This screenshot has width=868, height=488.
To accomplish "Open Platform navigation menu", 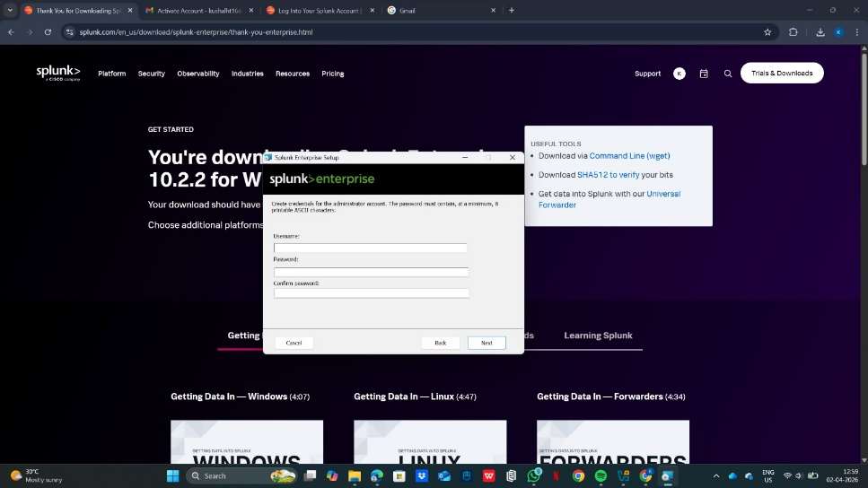I will coord(112,74).
